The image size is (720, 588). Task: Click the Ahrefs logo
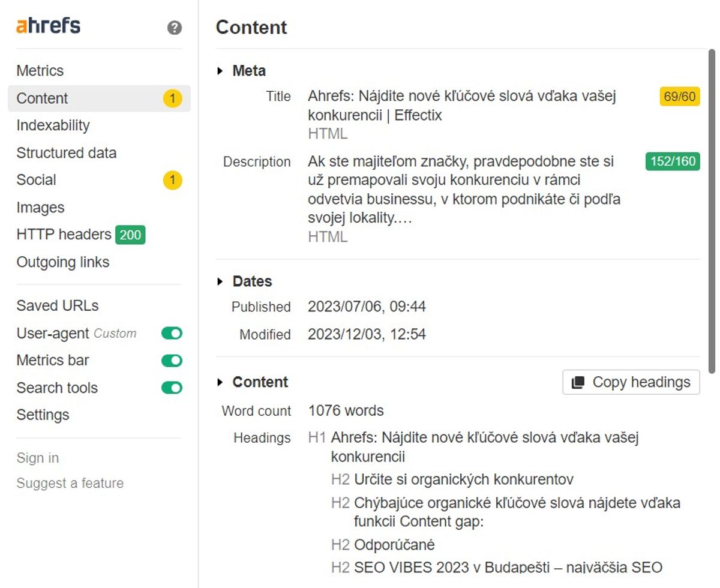pyautogui.click(x=48, y=26)
